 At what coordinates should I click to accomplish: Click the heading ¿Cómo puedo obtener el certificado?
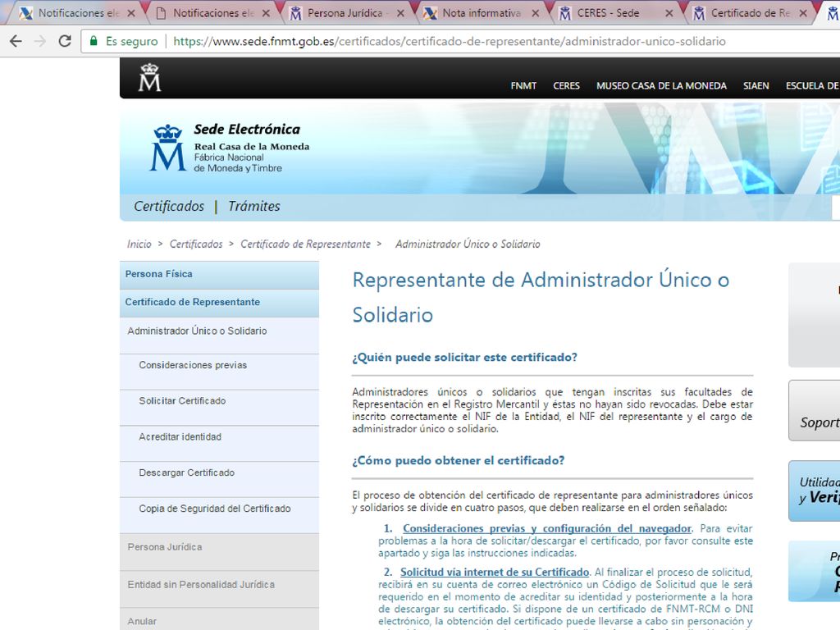[458, 461]
